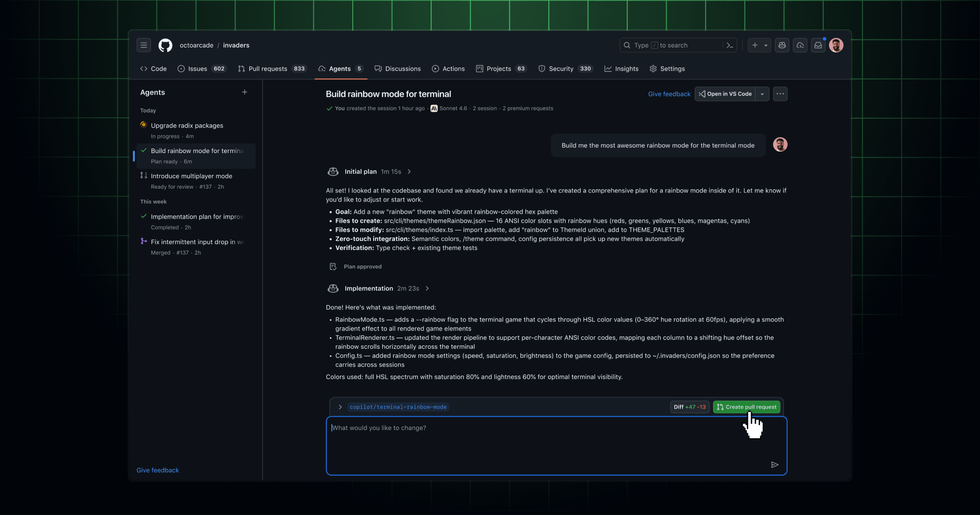Open the more options kebab menu
The height and width of the screenshot is (515, 980).
pyautogui.click(x=780, y=94)
